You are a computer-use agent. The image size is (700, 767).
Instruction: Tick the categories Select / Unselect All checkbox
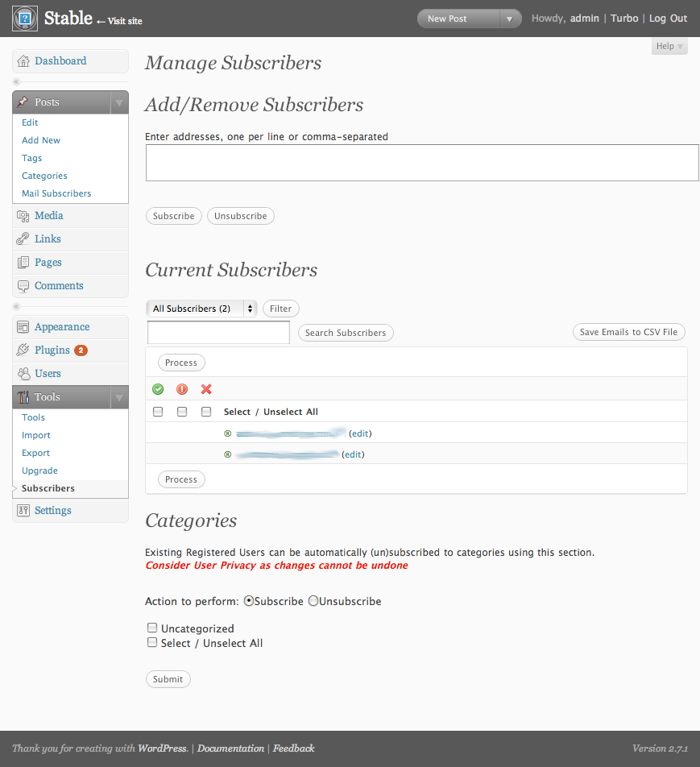click(x=152, y=642)
